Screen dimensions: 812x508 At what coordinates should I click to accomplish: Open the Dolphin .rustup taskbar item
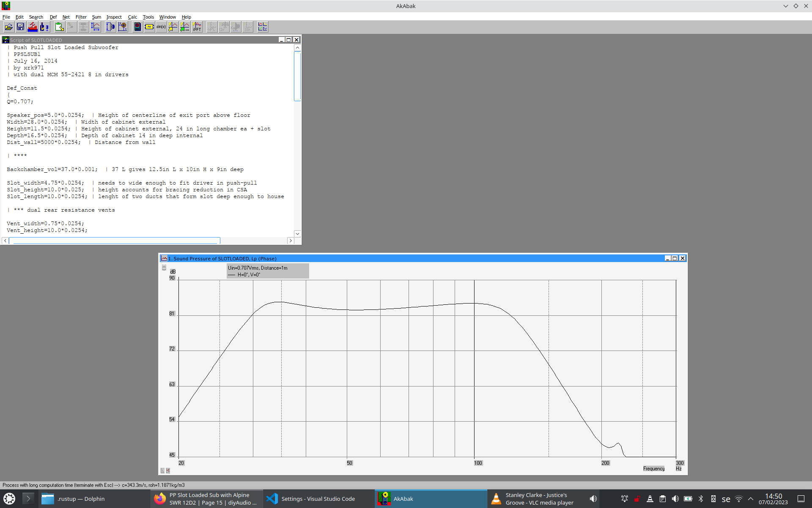point(95,499)
